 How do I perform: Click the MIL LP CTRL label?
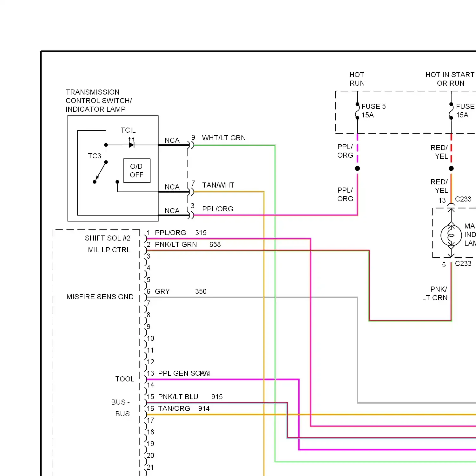tap(109, 250)
